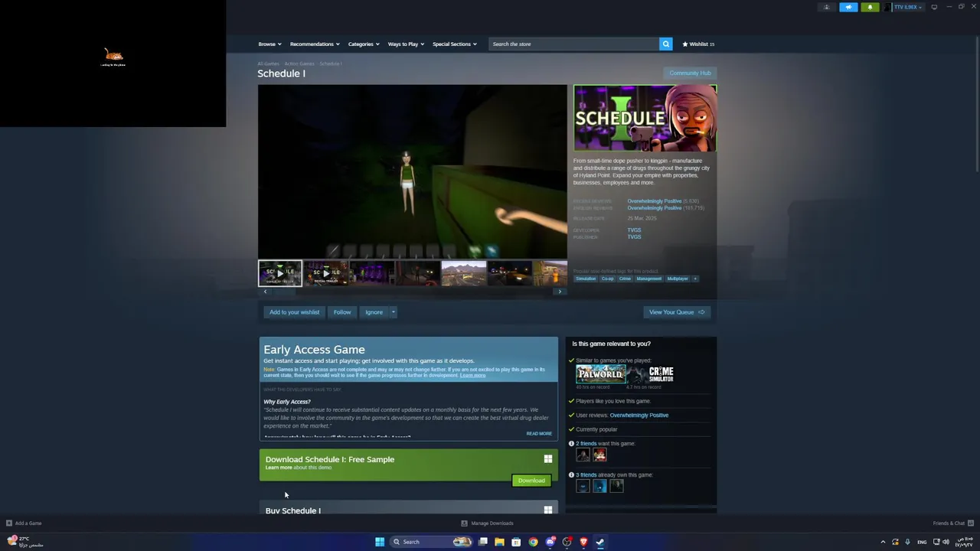Click the green Download button
980x551 pixels.
[531, 481]
